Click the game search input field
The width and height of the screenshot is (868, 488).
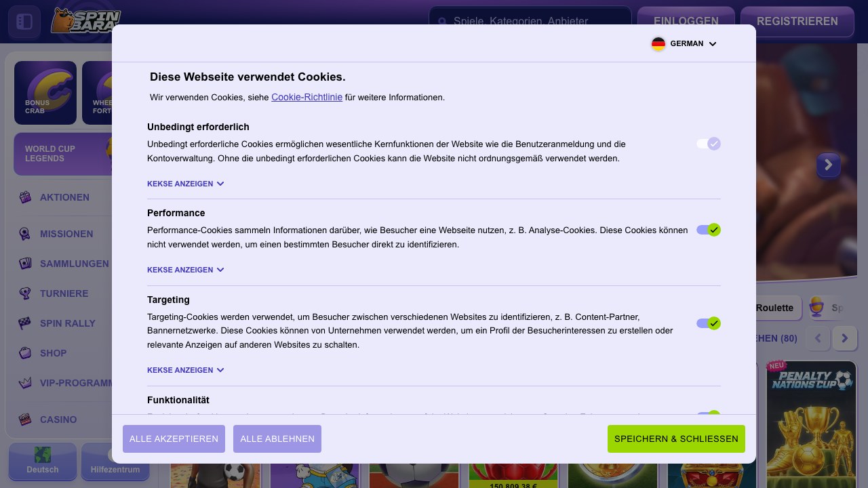tap(530, 22)
